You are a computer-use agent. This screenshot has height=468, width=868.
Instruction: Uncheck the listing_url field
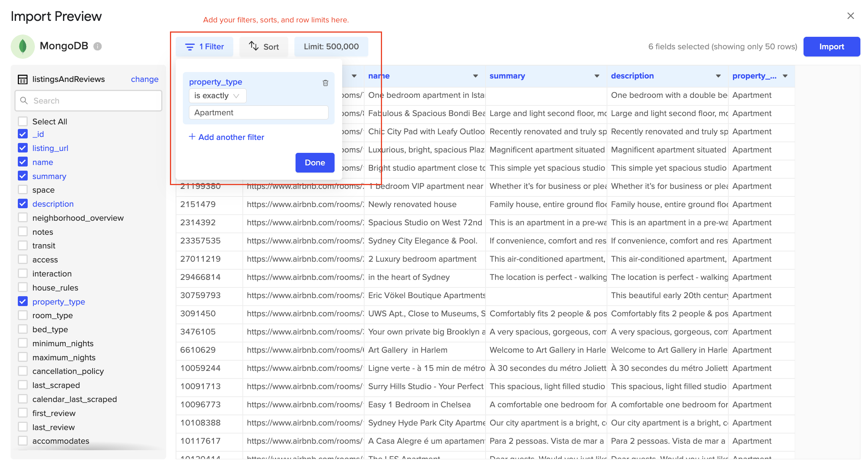pyautogui.click(x=23, y=148)
